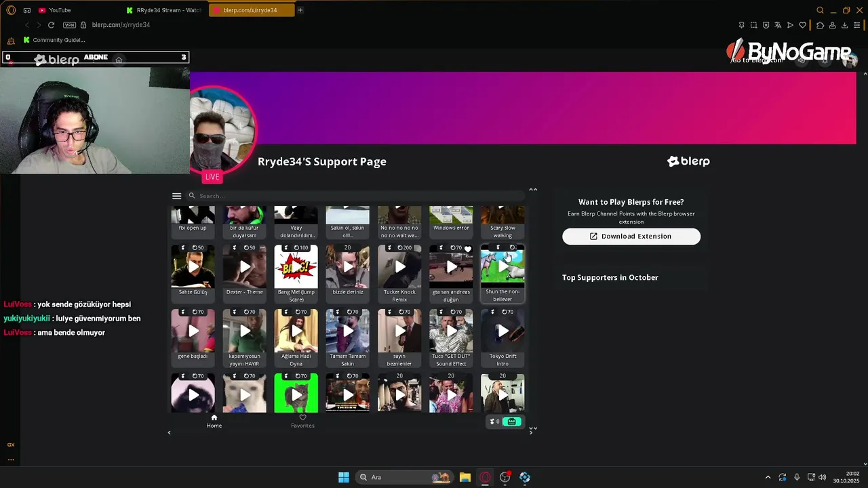
Task: Play the Tamam Tamam Sakin blerp
Action: click(x=348, y=331)
